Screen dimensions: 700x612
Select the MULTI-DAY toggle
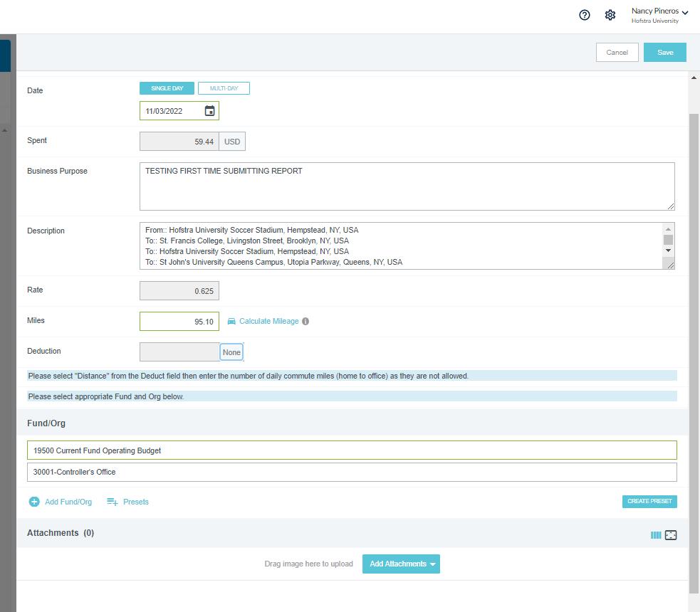[224, 88]
